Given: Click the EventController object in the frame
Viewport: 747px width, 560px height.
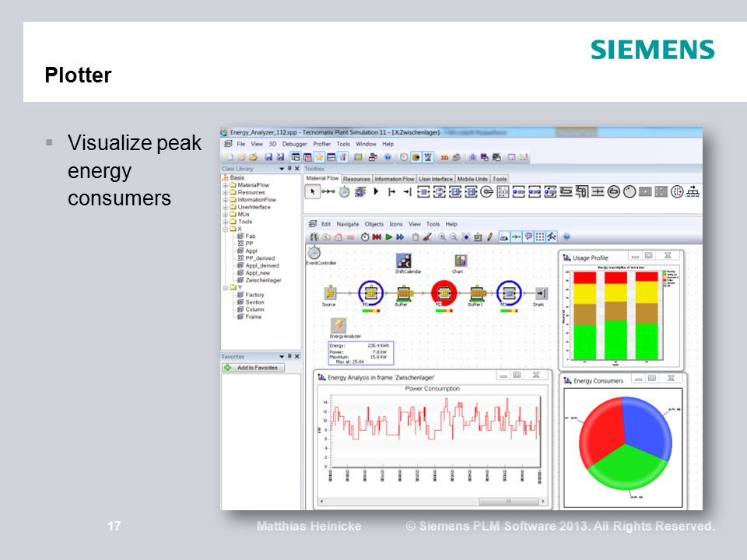Looking at the screenshot, I should 314,253.
